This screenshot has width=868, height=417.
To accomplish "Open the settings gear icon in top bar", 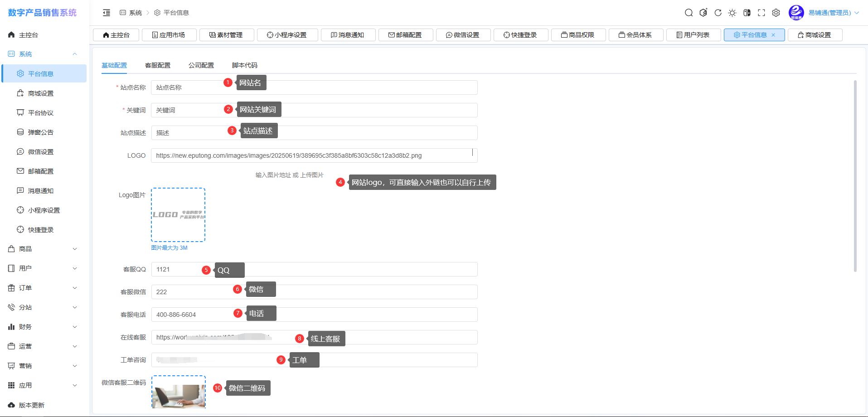I will (776, 13).
